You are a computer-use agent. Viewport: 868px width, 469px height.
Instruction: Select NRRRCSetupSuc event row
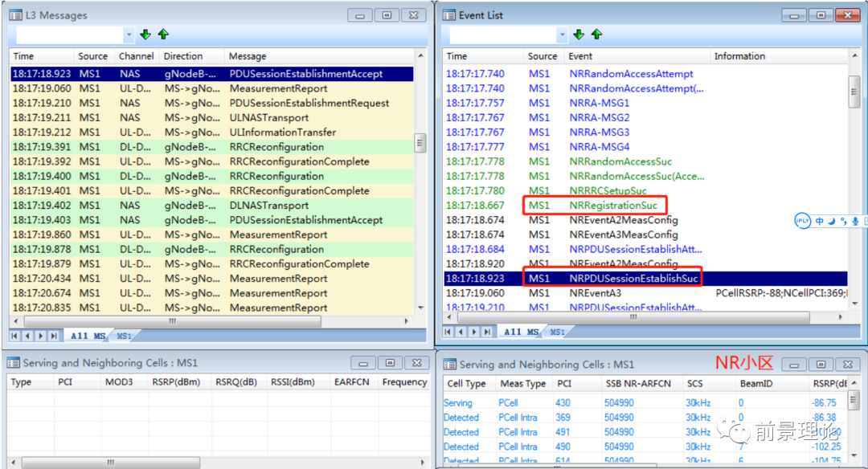click(645, 191)
